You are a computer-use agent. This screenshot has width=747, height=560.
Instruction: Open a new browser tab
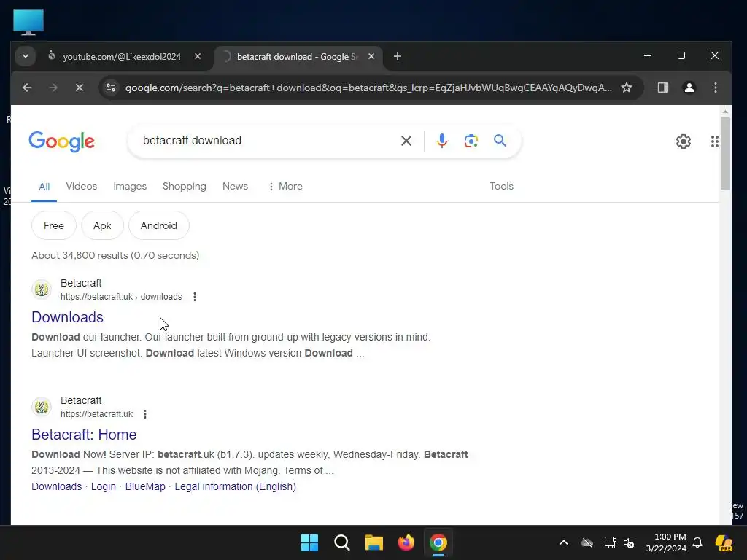[x=398, y=56]
